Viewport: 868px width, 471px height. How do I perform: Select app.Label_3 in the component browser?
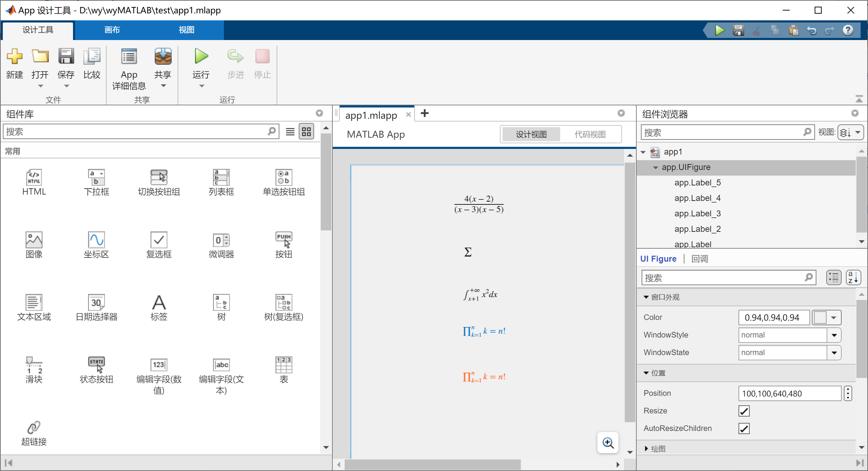coord(697,214)
